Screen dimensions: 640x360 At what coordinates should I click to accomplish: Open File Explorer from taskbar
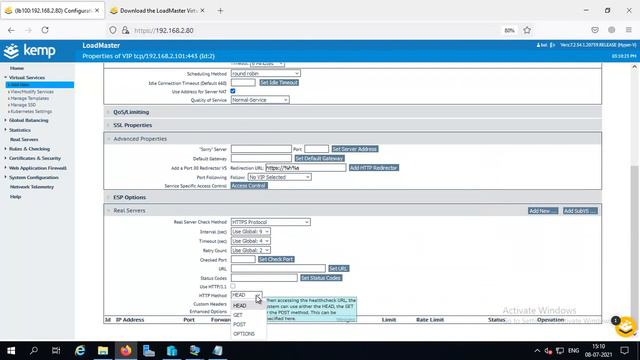tap(103, 351)
